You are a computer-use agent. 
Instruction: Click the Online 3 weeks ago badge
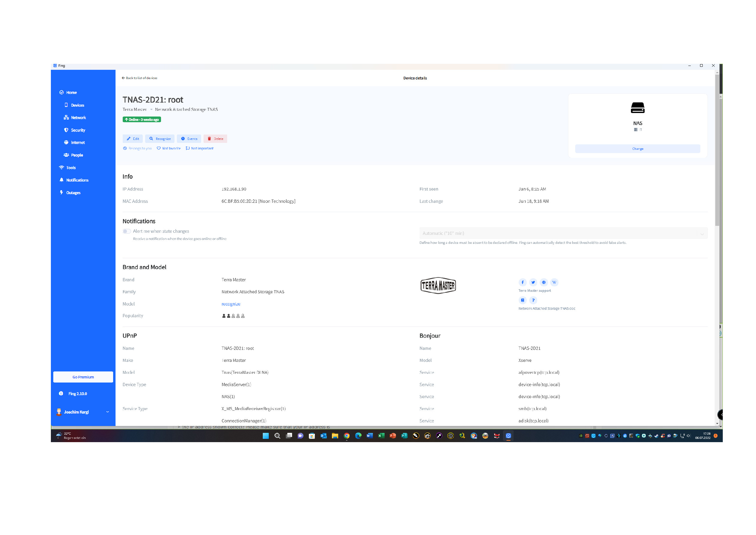pos(142,119)
